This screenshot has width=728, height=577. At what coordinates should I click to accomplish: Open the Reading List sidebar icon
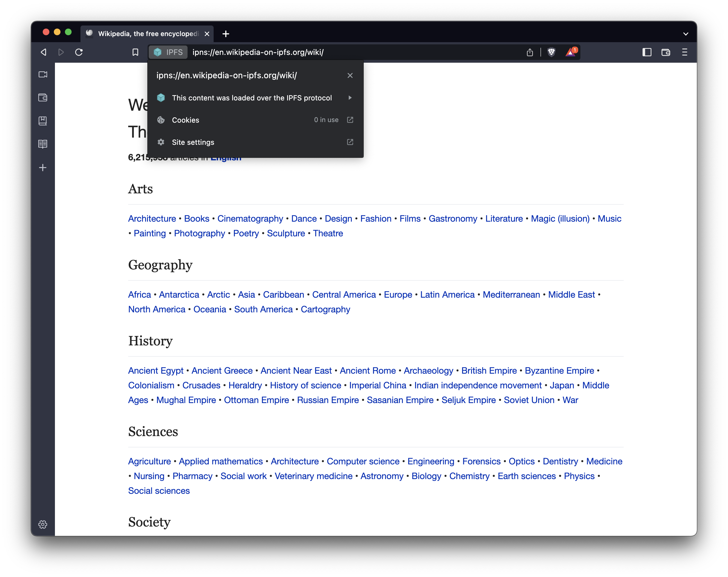[43, 144]
